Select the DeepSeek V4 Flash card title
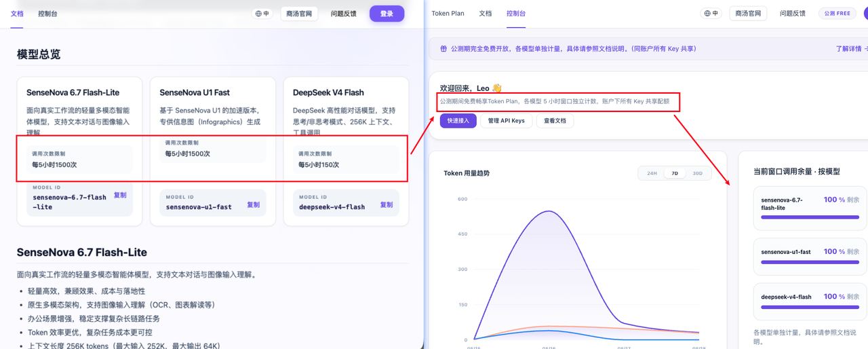 pos(328,92)
